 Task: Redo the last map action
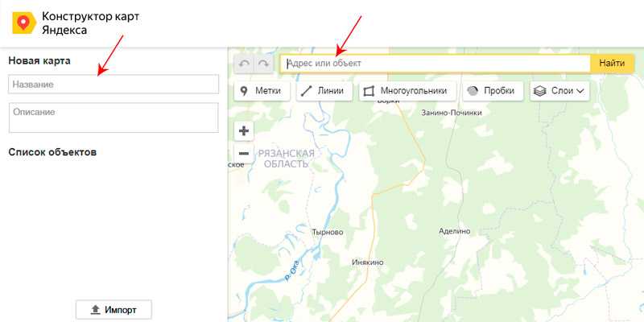263,64
